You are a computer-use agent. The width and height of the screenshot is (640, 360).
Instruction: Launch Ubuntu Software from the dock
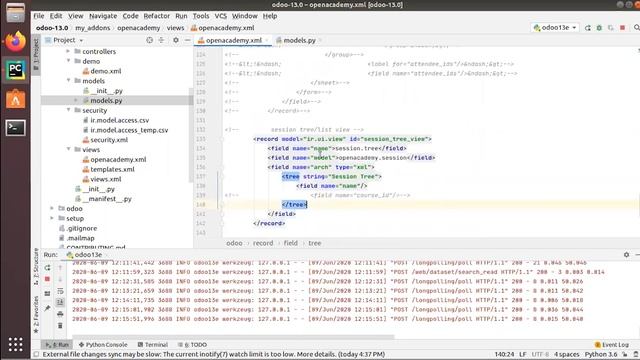(x=16, y=99)
